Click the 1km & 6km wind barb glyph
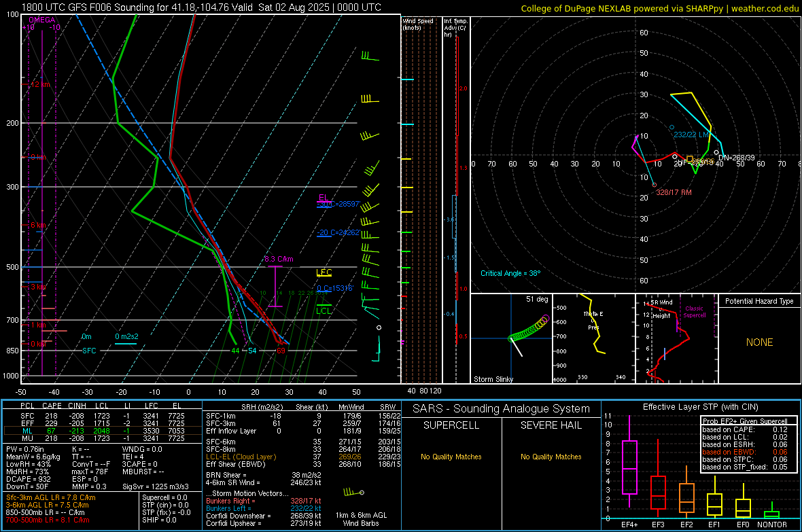The width and height of the screenshot is (802, 532). [x=353, y=493]
